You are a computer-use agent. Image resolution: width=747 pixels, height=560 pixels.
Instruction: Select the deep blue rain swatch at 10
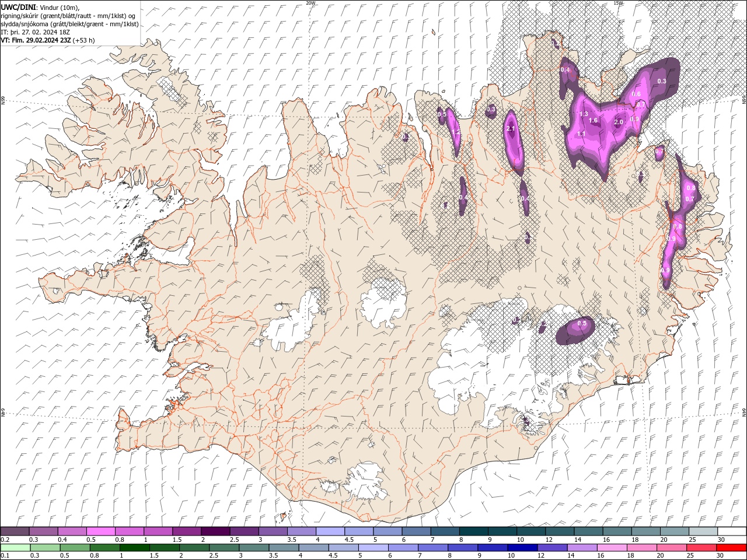tap(522, 548)
